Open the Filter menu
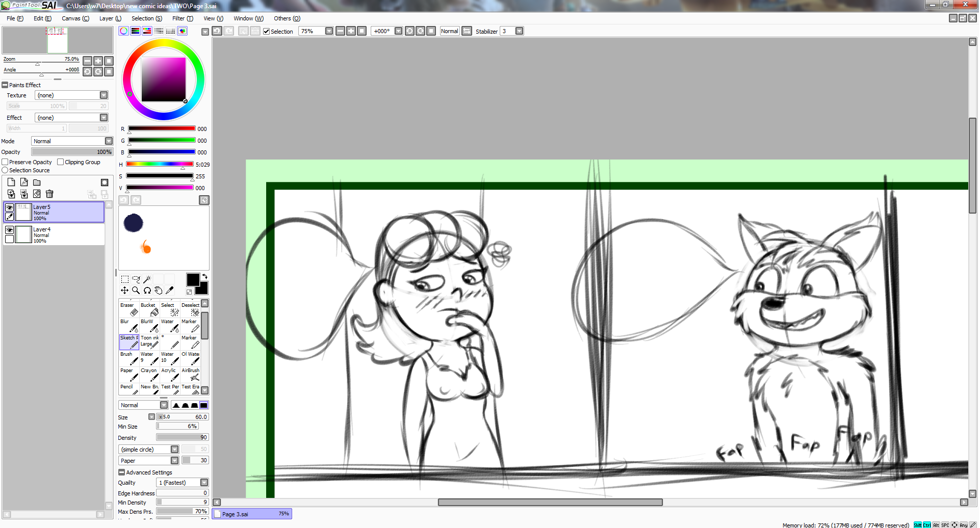The height and width of the screenshot is (528, 980). point(182,18)
